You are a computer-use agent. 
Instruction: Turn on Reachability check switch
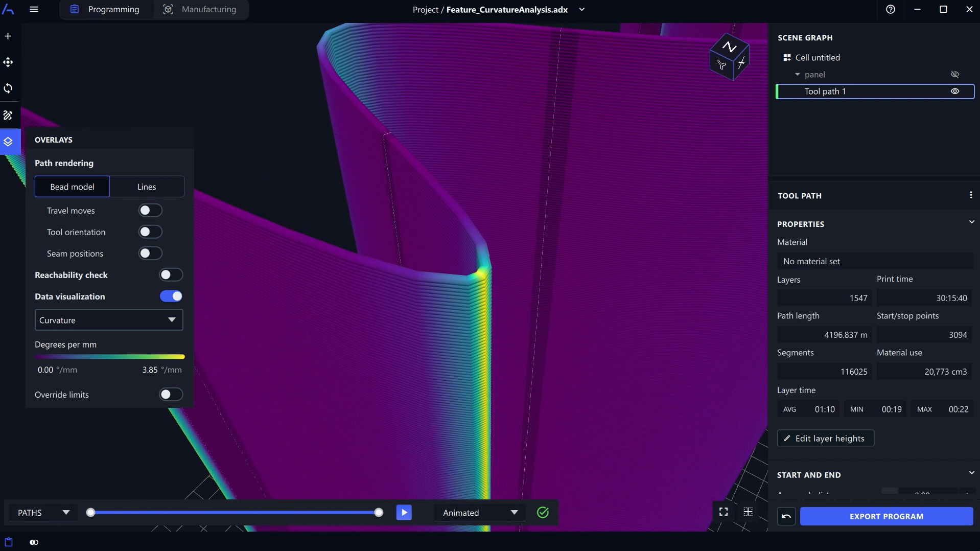coord(171,275)
